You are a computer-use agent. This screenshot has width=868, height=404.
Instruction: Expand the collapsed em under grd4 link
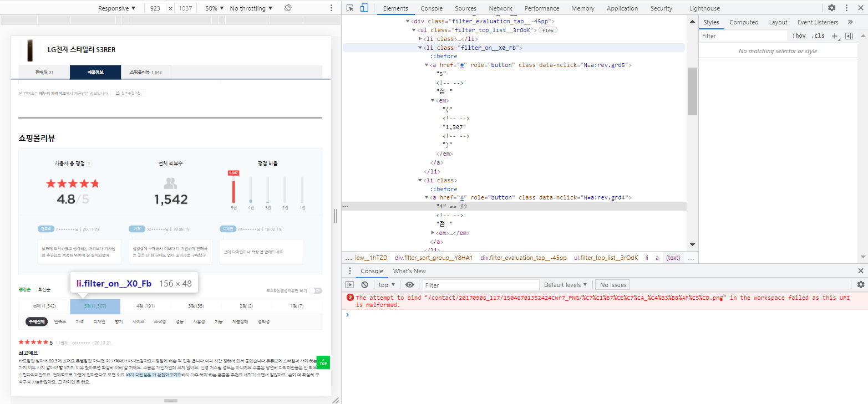432,233
